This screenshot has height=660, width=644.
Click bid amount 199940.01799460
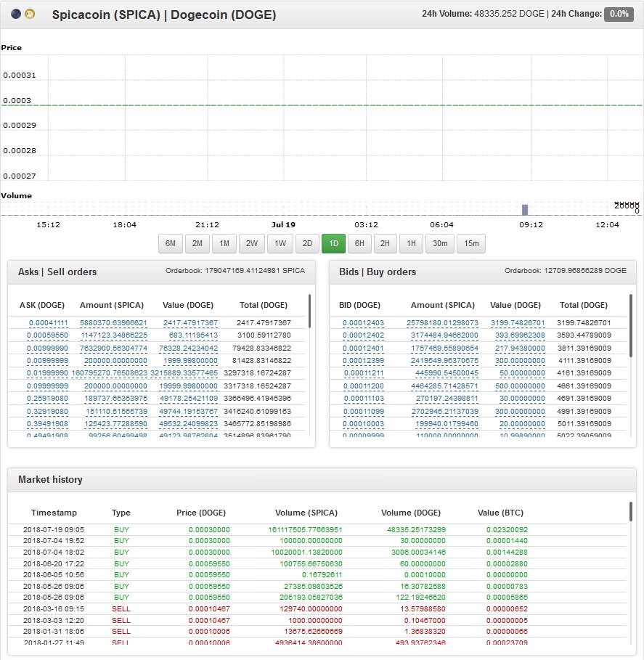click(x=447, y=424)
